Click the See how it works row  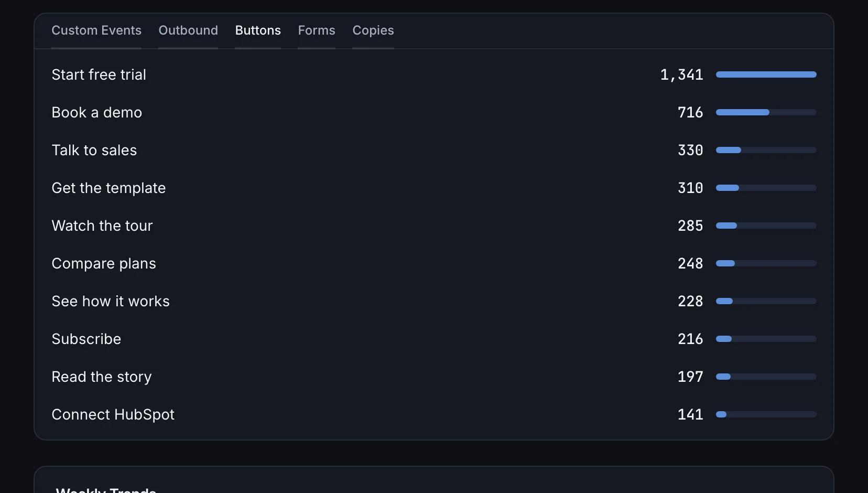pos(434,301)
